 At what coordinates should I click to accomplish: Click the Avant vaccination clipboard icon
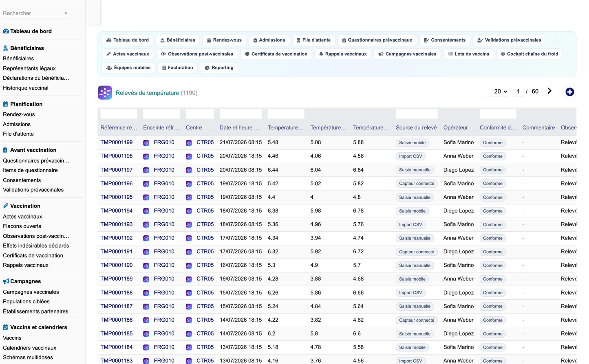5,150
